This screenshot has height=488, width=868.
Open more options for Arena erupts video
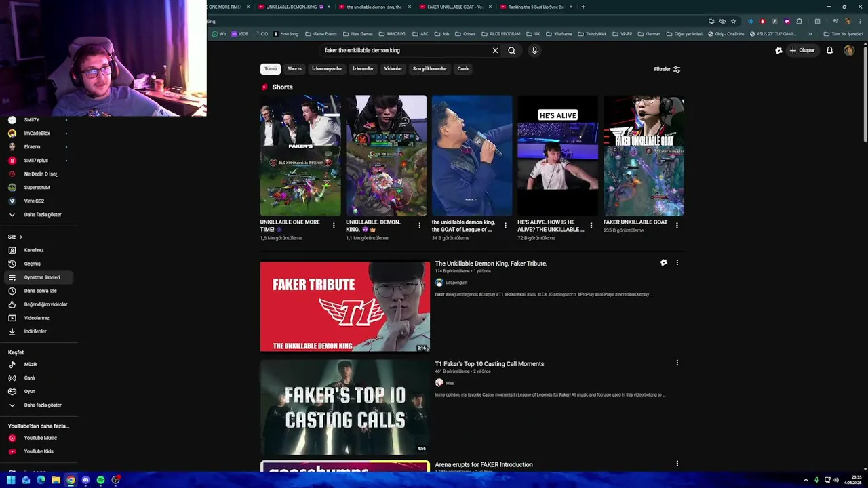tap(677, 464)
